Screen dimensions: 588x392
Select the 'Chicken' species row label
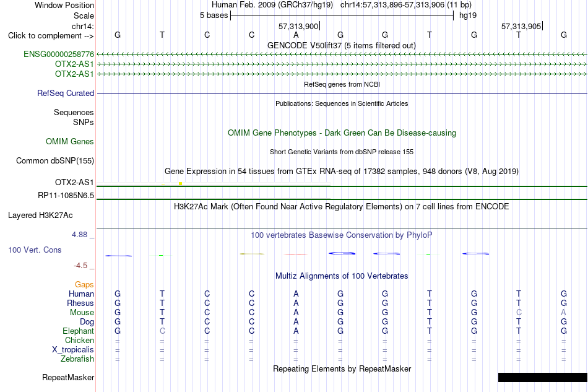click(x=79, y=340)
